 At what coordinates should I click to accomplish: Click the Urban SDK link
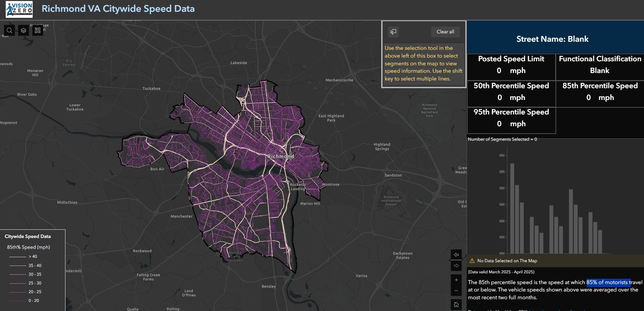coord(555,310)
